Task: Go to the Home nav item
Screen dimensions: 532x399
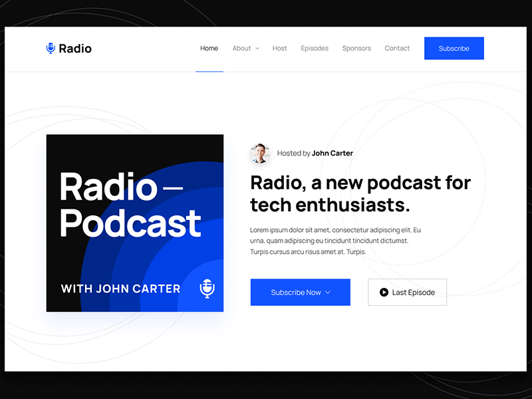Action: click(209, 48)
